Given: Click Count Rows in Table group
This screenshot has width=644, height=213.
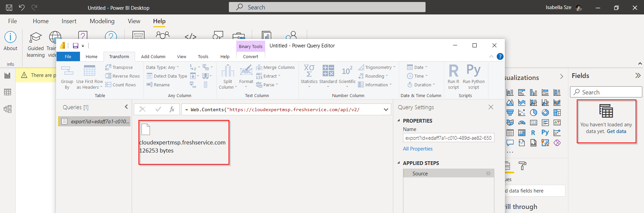Looking at the screenshot, I should (x=120, y=85).
